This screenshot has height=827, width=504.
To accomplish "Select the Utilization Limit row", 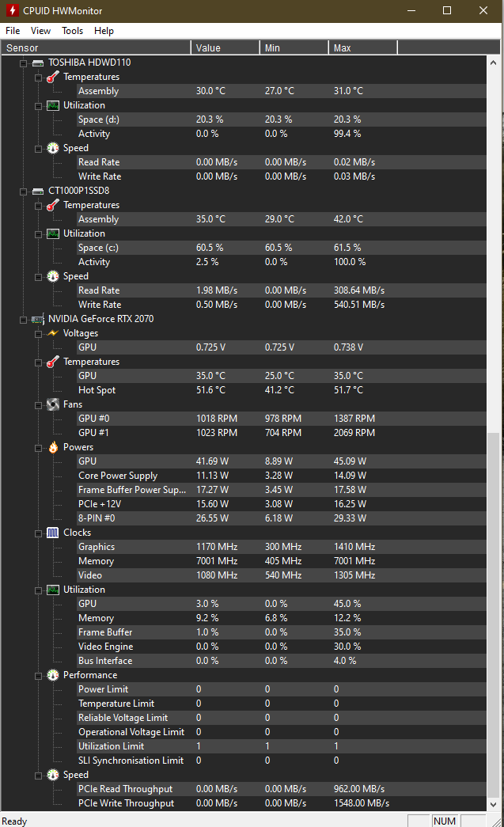I will (282, 746).
